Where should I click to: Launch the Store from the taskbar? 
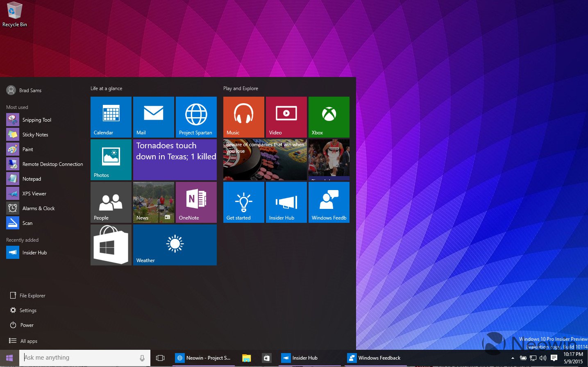pyautogui.click(x=266, y=357)
